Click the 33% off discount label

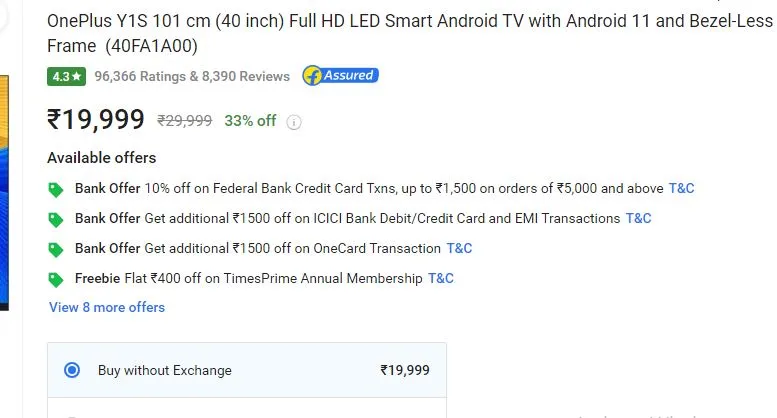[250, 120]
